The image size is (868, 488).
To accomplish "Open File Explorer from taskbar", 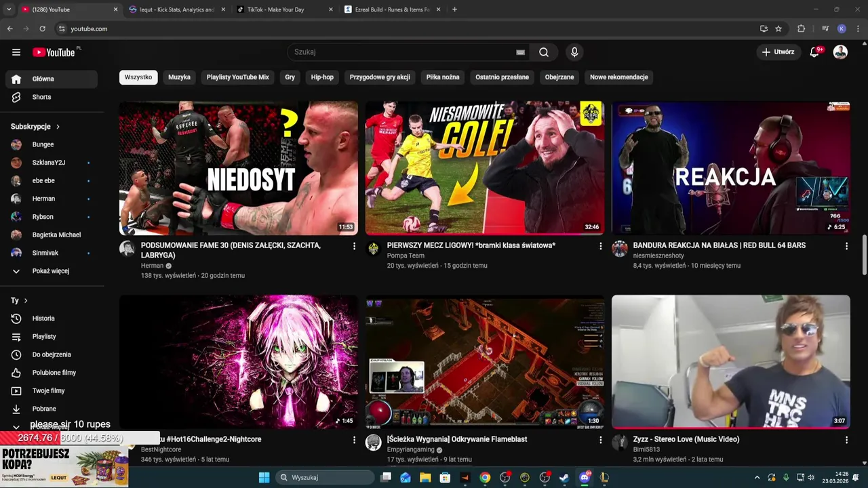I will (425, 477).
